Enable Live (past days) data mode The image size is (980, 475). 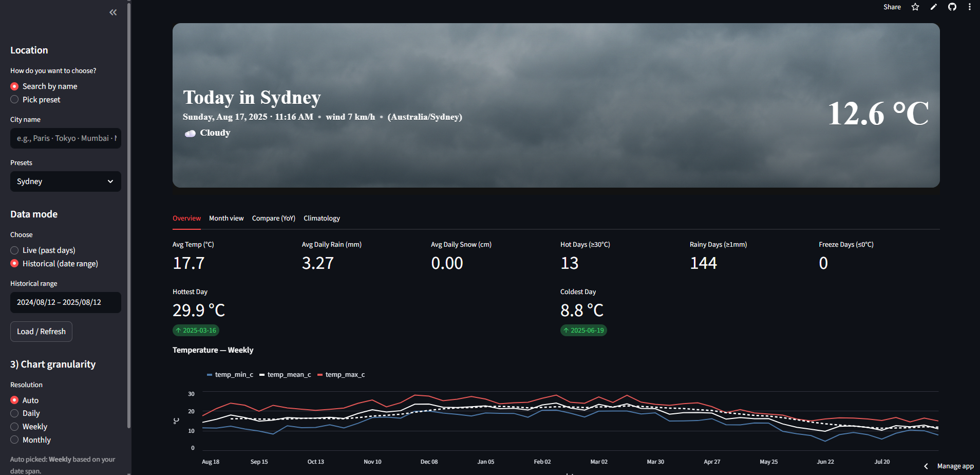point(14,250)
